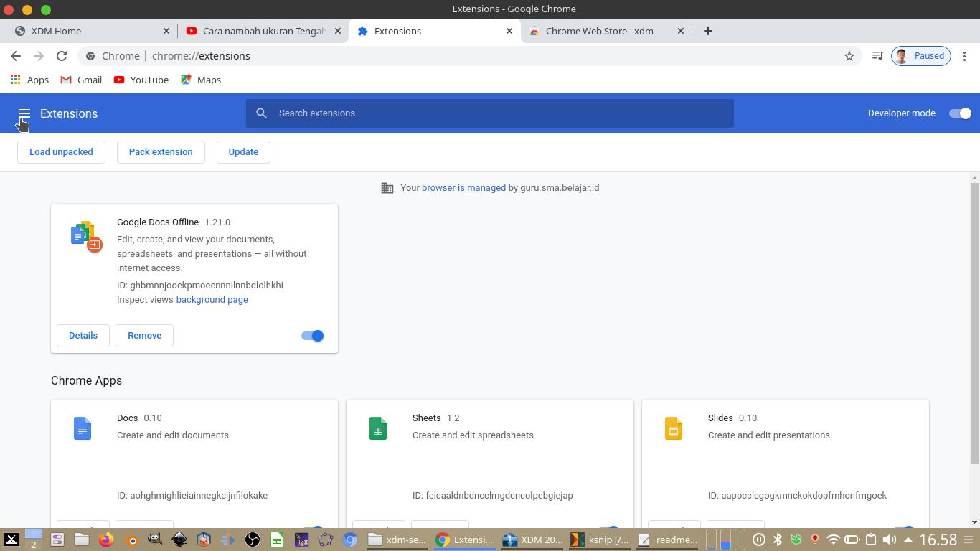The height and width of the screenshot is (551, 980).
Task: Close the Chrome Web Store tab
Action: [x=681, y=31]
